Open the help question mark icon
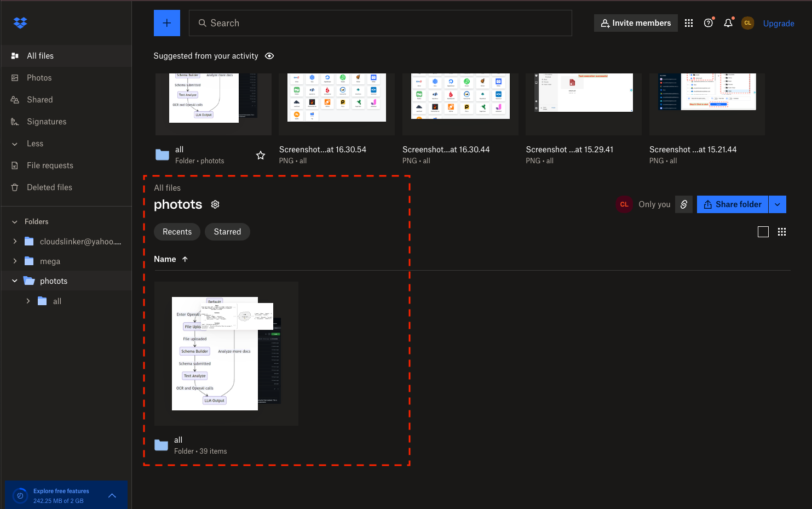This screenshot has width=812, height=509. (x=709, y=23)
